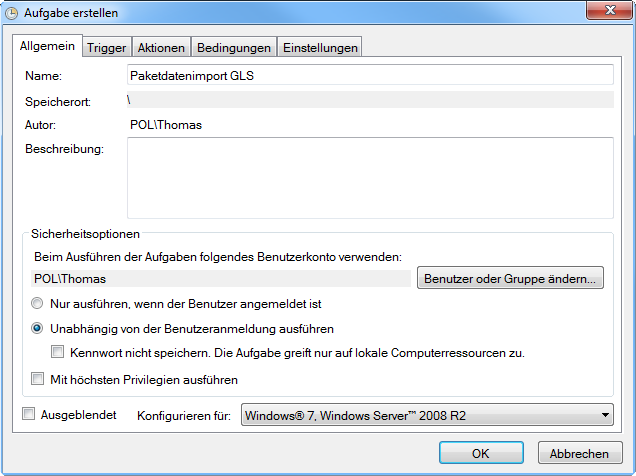Enable the 'Kennwort nicht speichern' checkbox
Viewport: 636px width, 476px height.
point(58,352)
